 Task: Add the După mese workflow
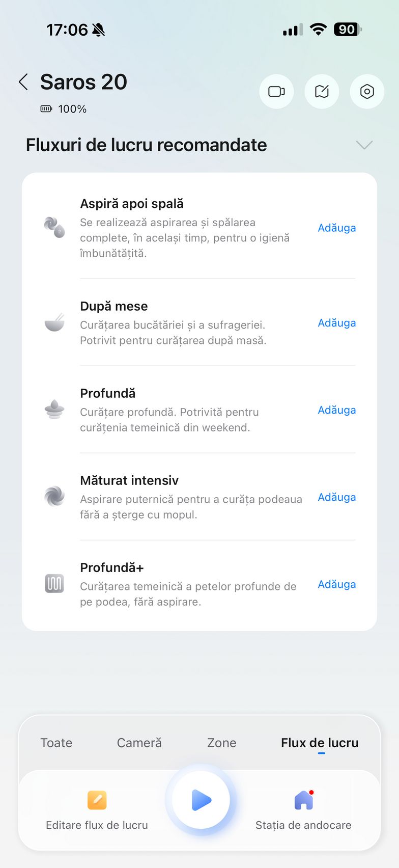[x=336, y=323]
